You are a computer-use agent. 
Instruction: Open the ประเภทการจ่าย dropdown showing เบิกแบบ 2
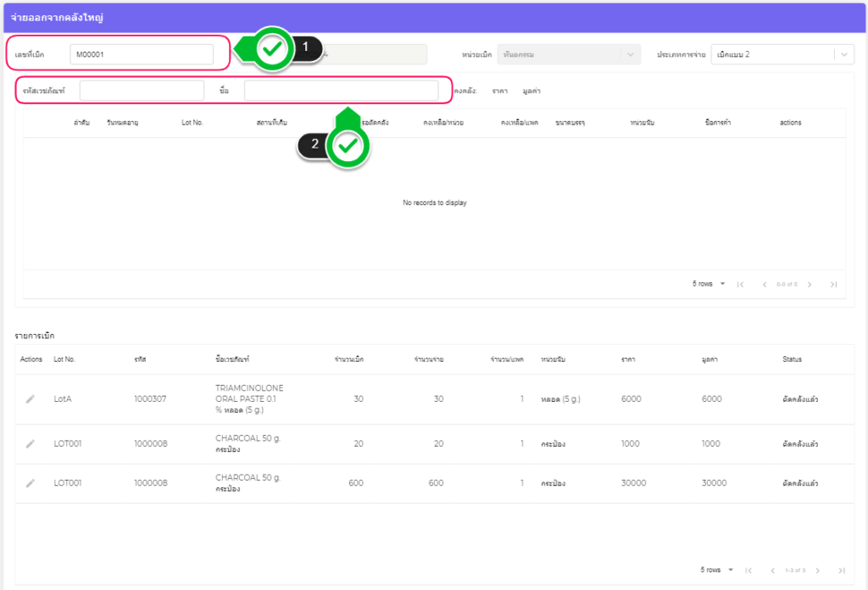coord(782,54)
